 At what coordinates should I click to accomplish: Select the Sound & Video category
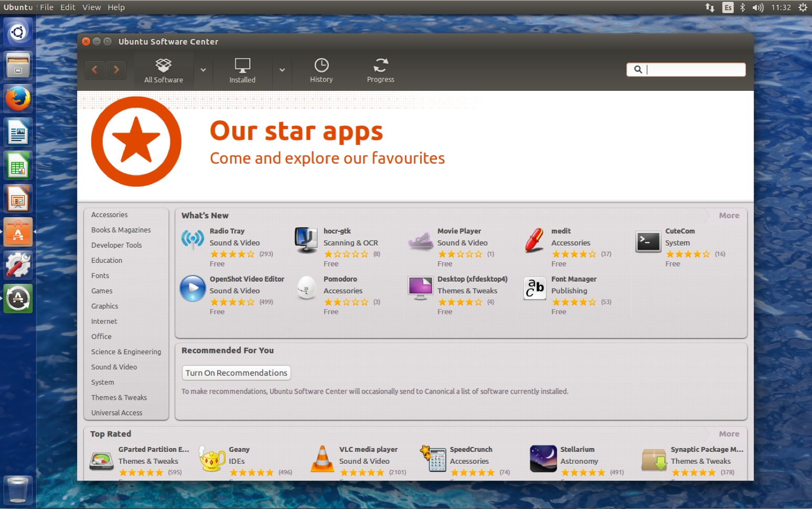point(114,367)
